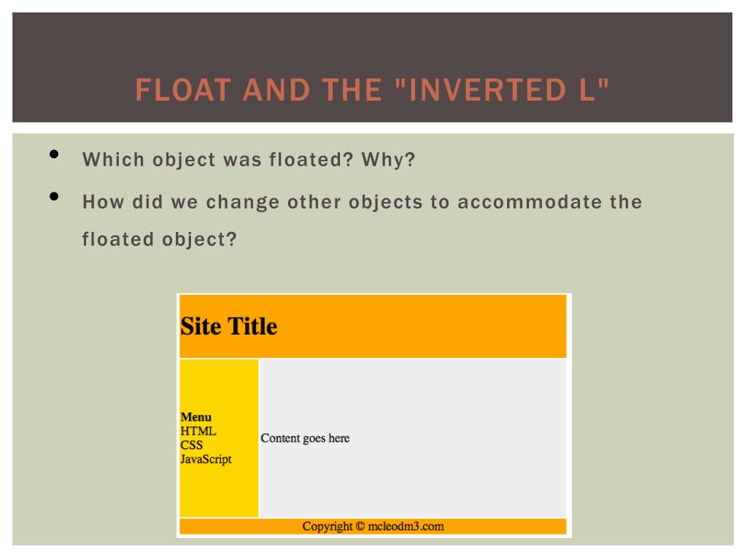Click the first bullet point marker
The height and width of the screenshot is (560, 747).
pyautogui.click(x=54, y=154)
